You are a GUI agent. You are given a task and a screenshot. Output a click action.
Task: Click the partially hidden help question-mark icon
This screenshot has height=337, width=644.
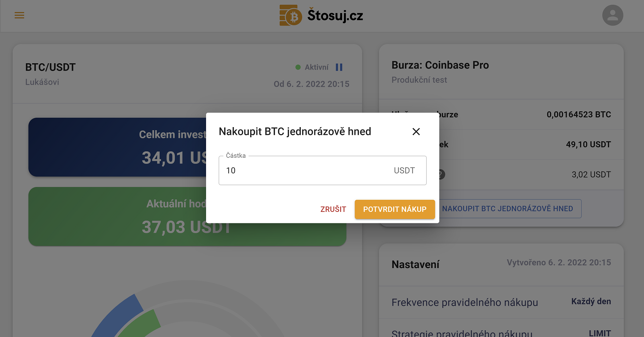pyautogui.click(x=442, y=175)
